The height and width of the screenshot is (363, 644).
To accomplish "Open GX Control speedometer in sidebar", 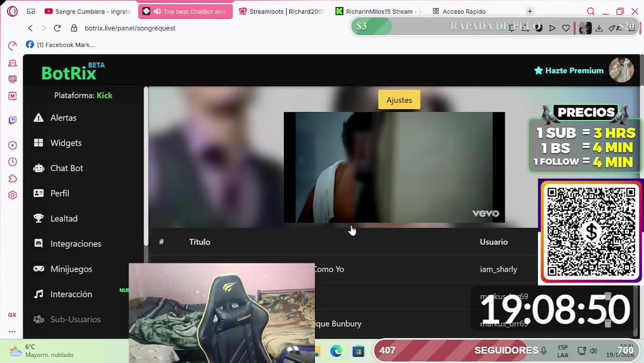I will 13,46.
